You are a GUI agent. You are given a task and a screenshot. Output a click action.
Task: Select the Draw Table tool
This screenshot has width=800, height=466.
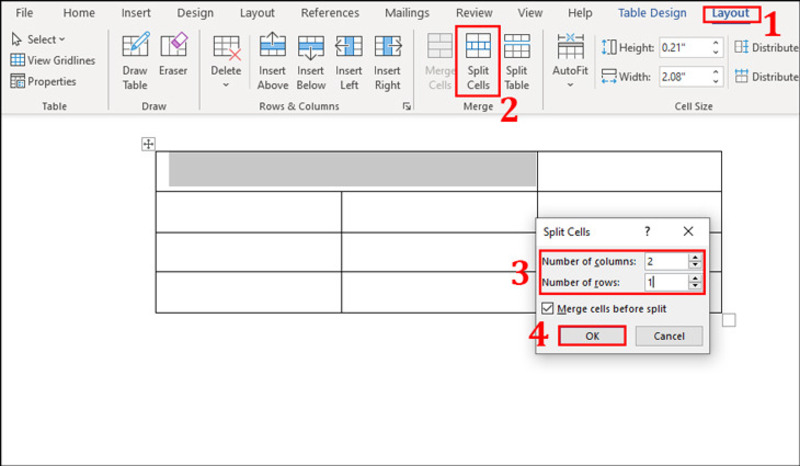coord(135,61)
